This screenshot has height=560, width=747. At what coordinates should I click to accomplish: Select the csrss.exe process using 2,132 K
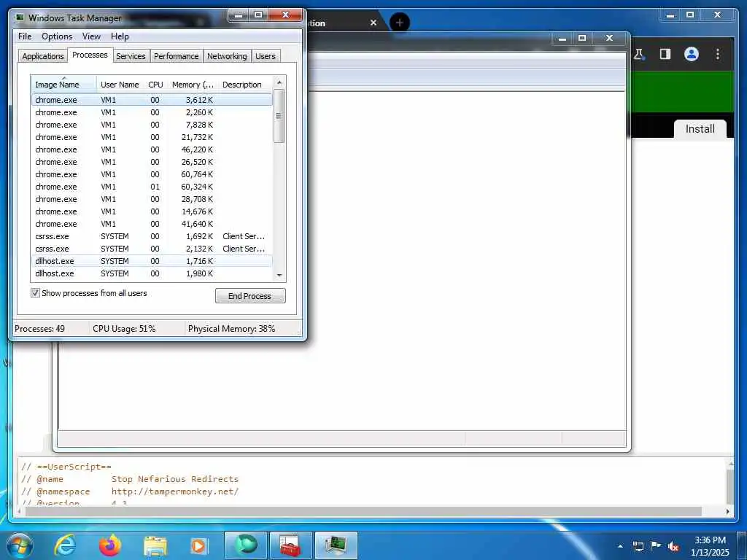pos(152,249)
